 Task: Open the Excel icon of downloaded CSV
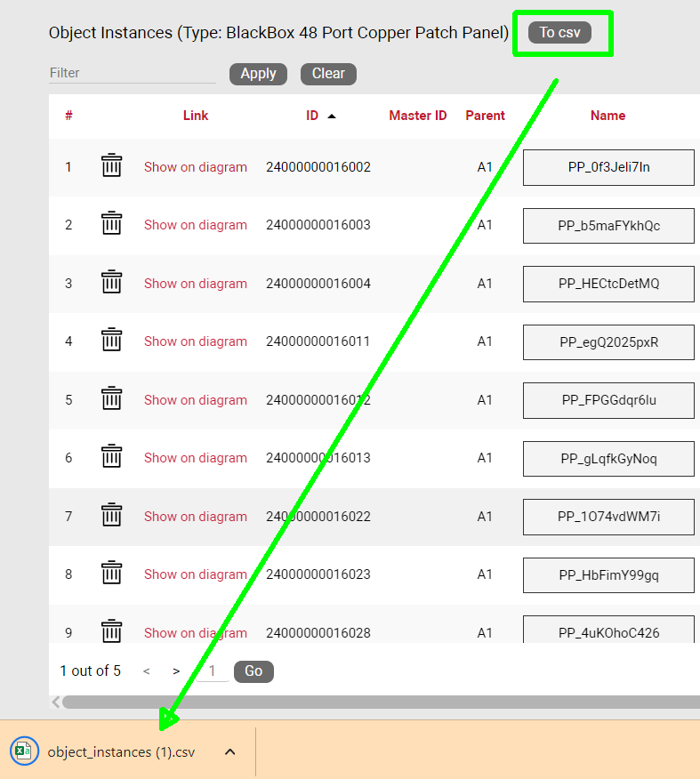23,751
